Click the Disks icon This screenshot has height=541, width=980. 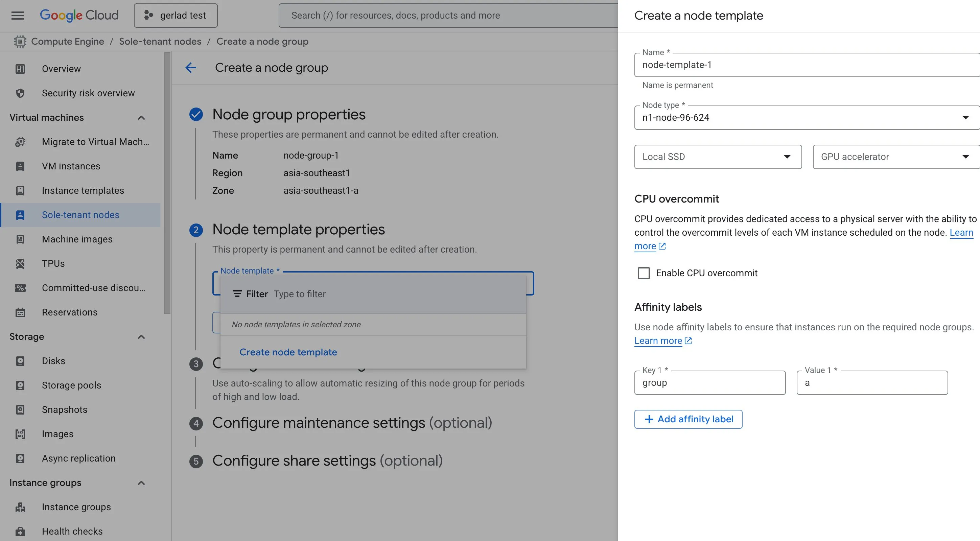[20, 361]
